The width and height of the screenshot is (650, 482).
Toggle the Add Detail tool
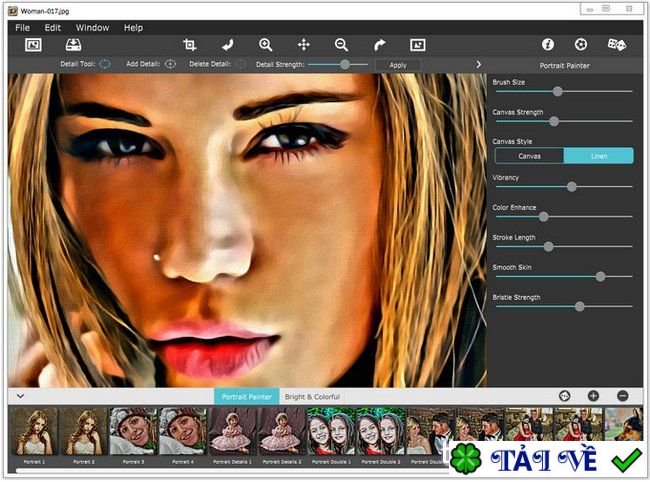click(x=170, y=64)
